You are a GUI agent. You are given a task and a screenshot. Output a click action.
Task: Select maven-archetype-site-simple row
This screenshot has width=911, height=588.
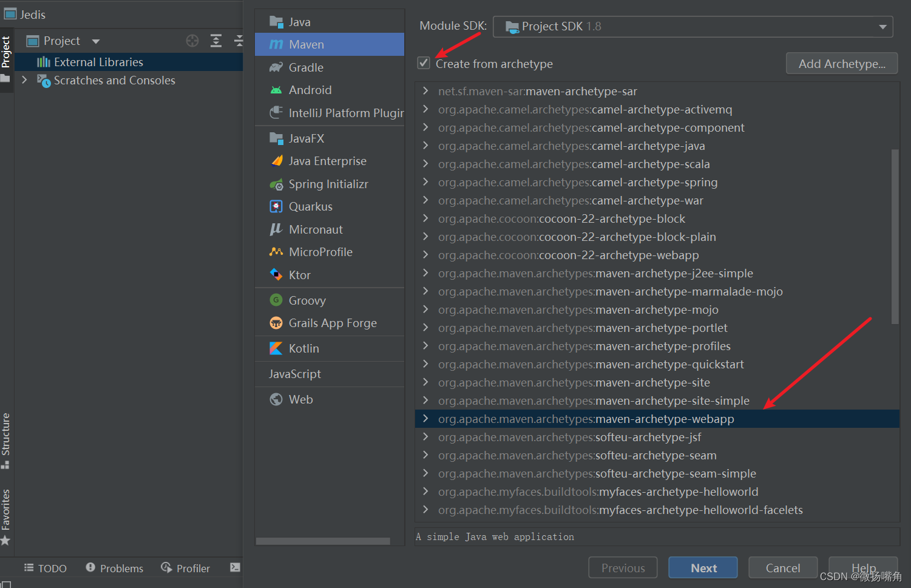(657, 400)
